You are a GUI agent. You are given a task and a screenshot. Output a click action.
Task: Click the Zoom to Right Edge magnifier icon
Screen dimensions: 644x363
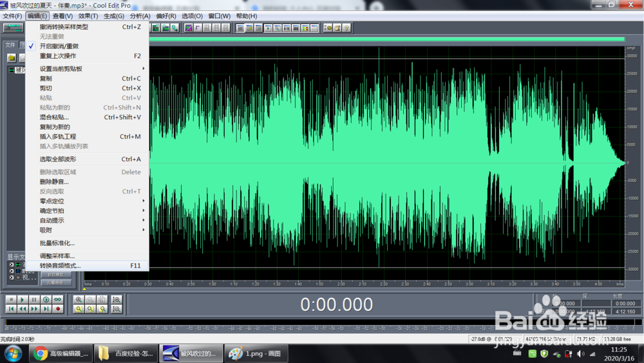[102, 309]
